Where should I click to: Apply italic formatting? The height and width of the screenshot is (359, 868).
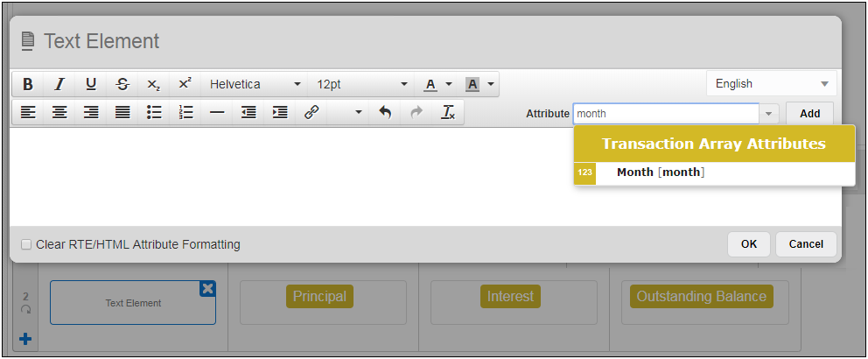(59, 84)
